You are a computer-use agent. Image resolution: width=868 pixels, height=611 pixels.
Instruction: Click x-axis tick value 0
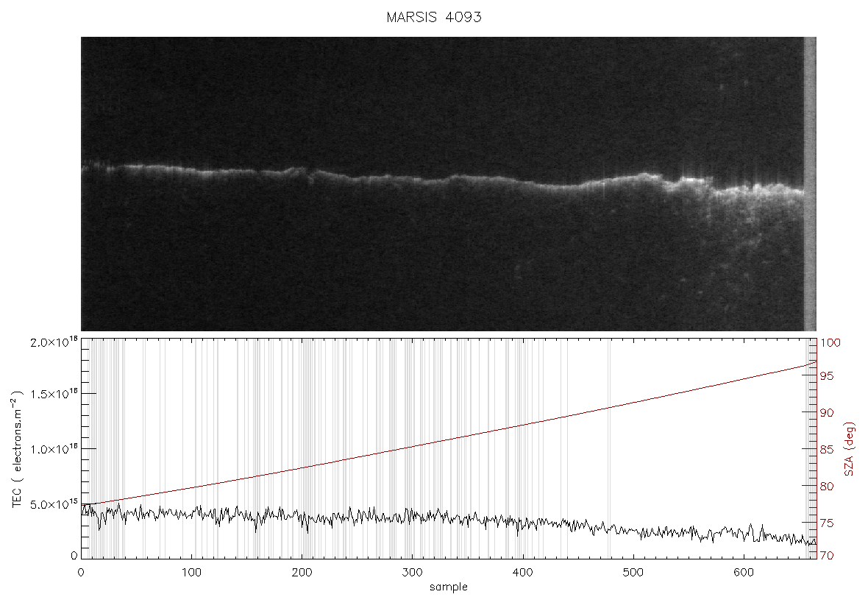pos(82,573)
